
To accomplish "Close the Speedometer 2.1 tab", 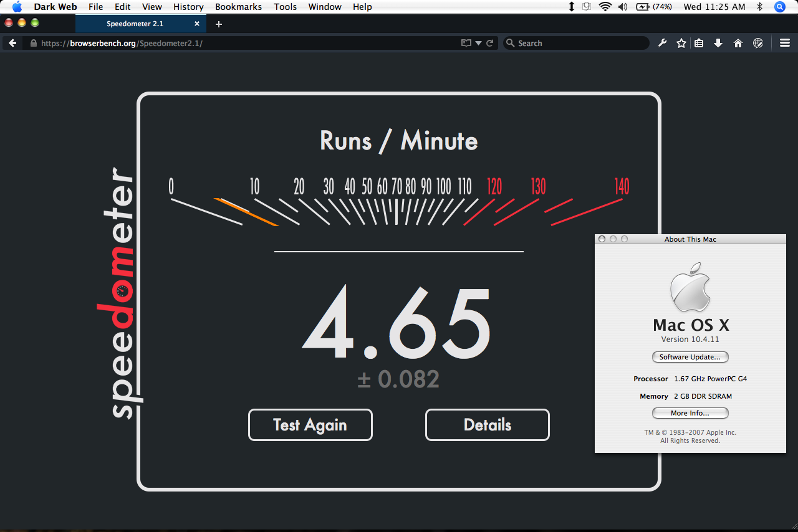I will coord(197,24).
